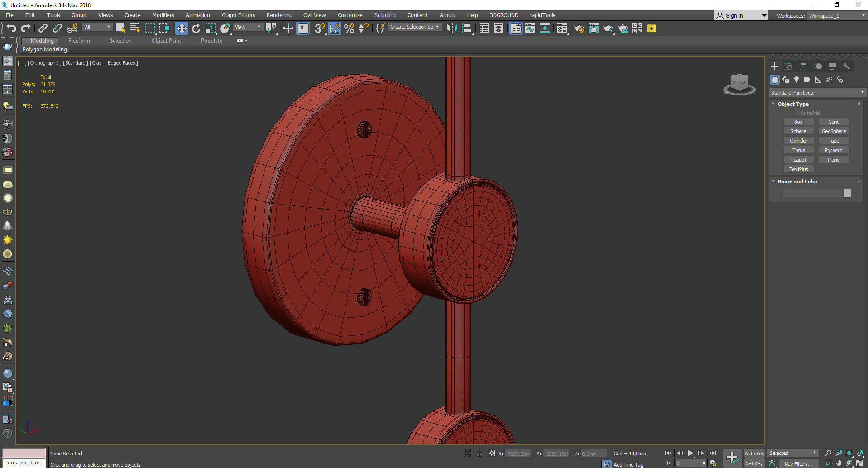The image size is (868, 468).
Task: Click the Bind to Space Warp icon
Action: point(72,29)
